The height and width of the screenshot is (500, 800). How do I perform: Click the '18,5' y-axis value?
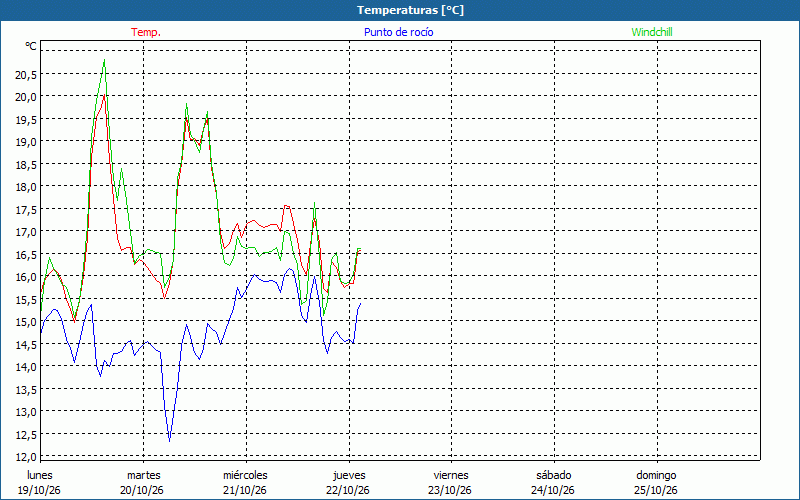26,164
